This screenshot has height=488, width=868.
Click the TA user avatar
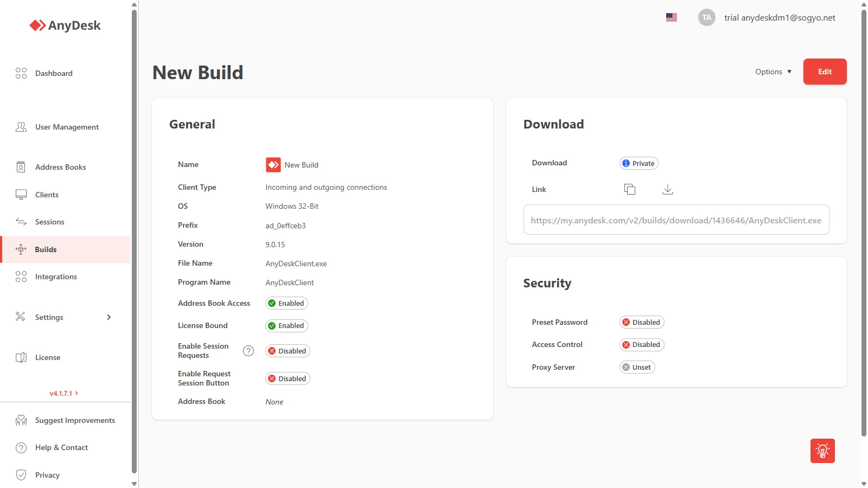coord(707,17)
